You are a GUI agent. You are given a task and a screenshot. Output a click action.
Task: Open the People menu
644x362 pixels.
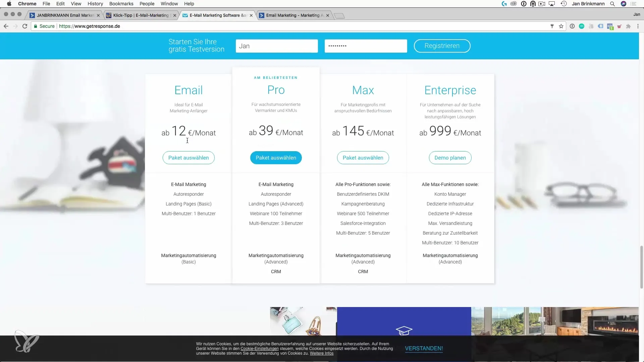pos(147,4)
